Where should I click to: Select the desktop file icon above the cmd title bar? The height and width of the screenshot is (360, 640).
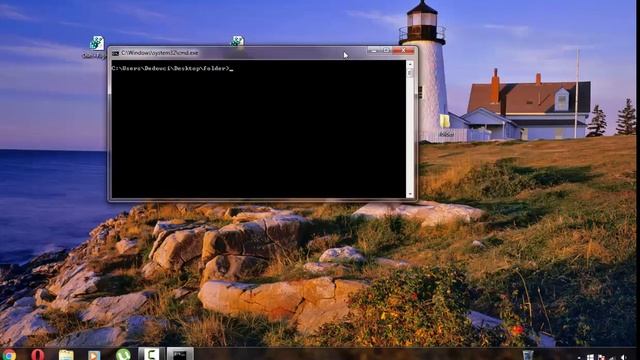[238, 41]
